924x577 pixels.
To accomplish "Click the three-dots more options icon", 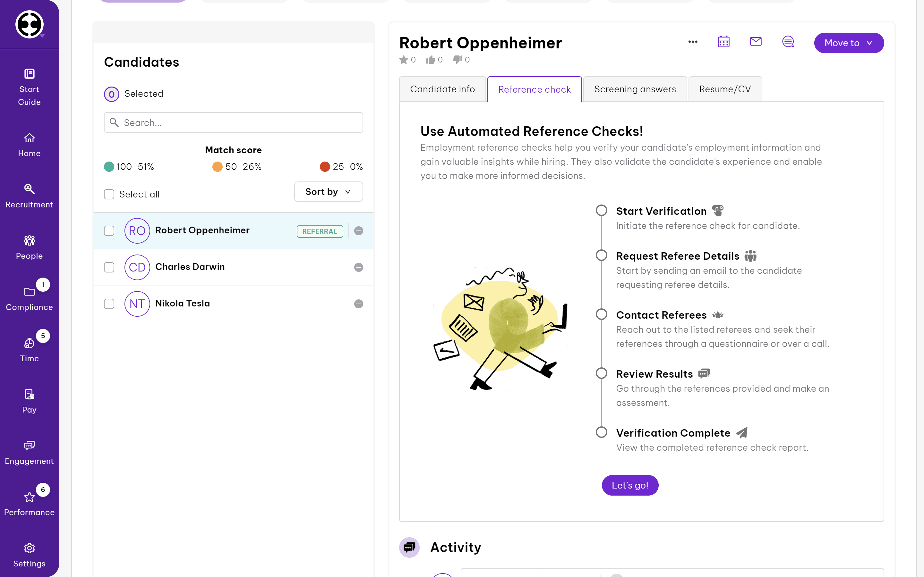I will pos(693,42).
